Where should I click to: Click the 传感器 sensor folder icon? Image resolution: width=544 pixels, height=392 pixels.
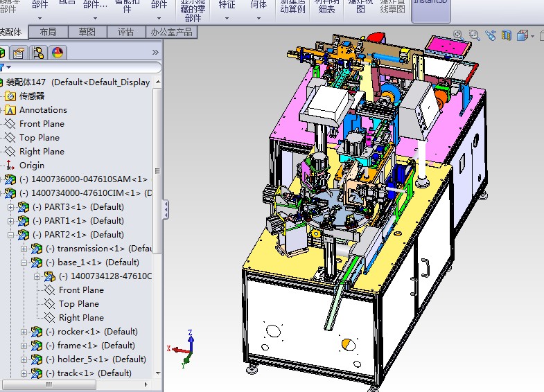pos(10,96)
